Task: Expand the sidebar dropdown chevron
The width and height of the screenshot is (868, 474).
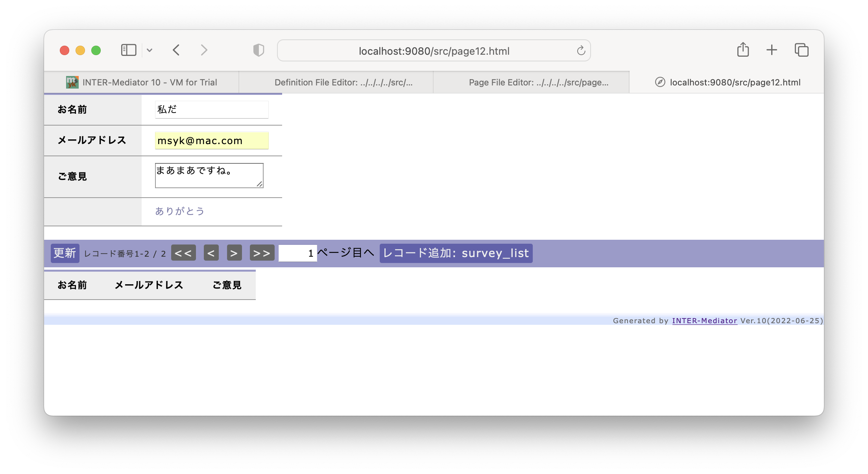Action: 150,50
